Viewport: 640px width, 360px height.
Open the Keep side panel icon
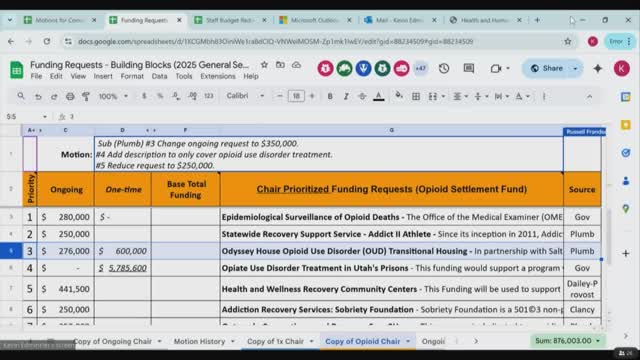coord(626,125)
